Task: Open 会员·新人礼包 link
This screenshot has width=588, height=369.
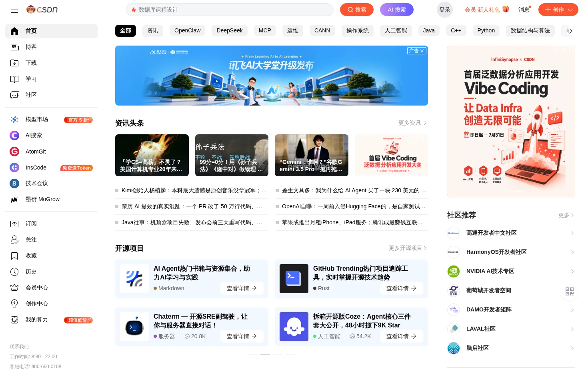Action: click(487, 10)
